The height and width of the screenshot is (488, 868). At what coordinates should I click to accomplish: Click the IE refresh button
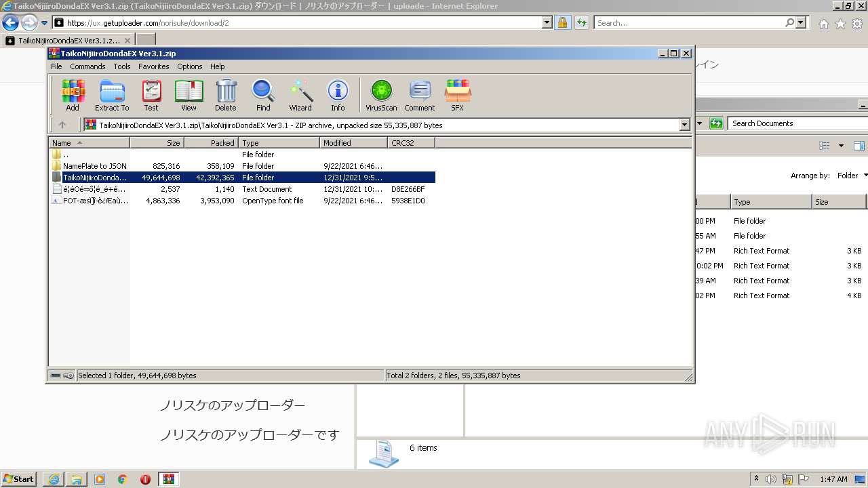pyautogui.click(x=581, y=22)
